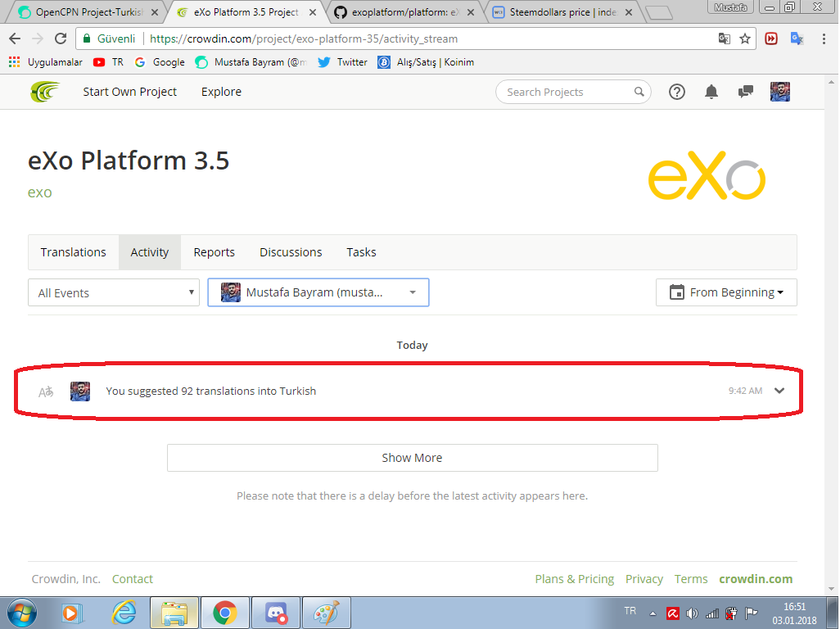
Task: Open the Discussions tab
Action: pyautogui.click(x=291, y=252)
